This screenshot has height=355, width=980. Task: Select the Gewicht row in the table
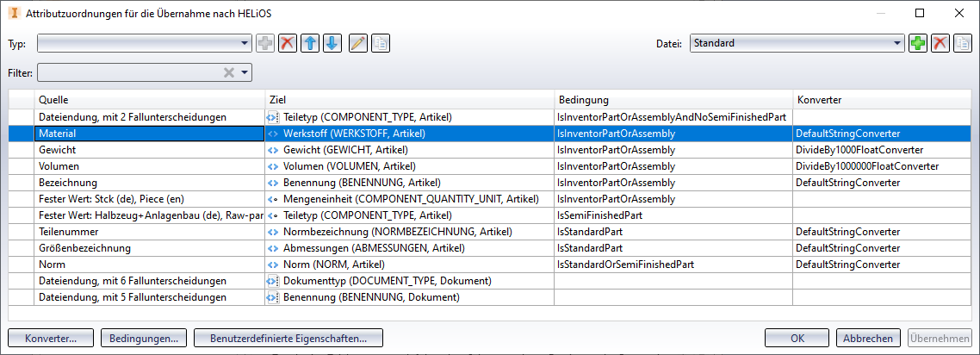coord(149,150)
